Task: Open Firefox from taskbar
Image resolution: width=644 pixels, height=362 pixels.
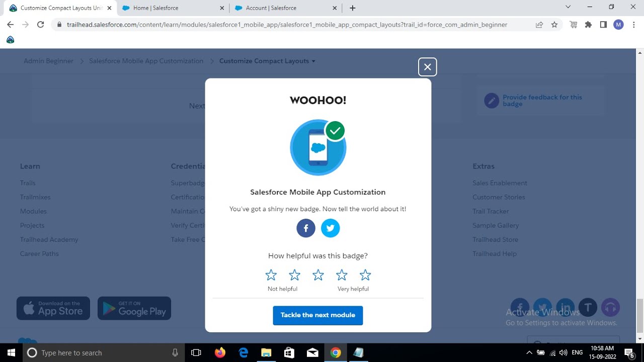Action: pos(220,353)
